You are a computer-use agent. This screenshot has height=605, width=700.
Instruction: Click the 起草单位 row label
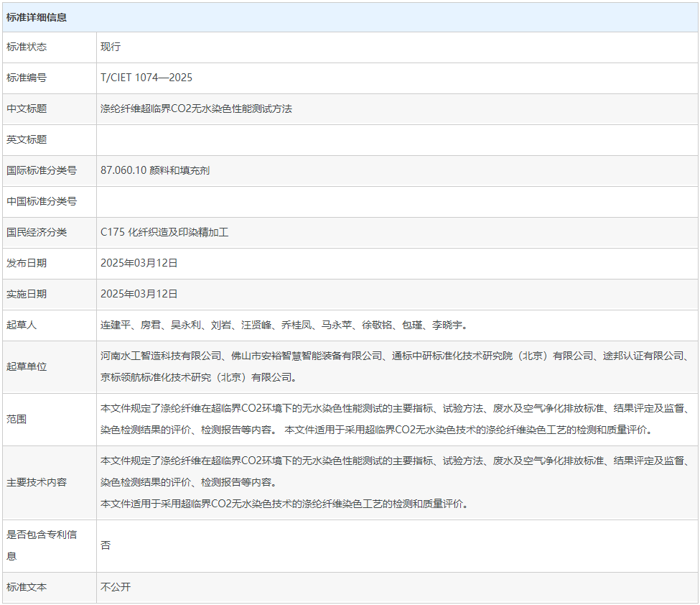pos(27,366)
